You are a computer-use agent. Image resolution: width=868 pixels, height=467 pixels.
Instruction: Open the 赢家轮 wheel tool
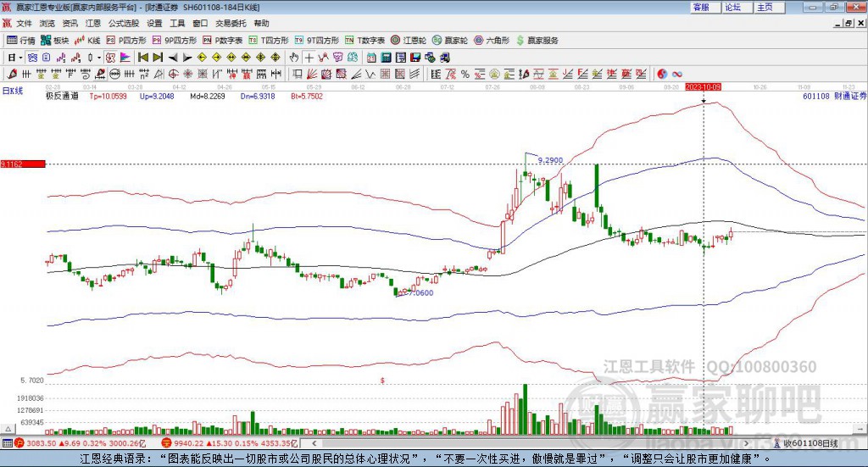450,41
